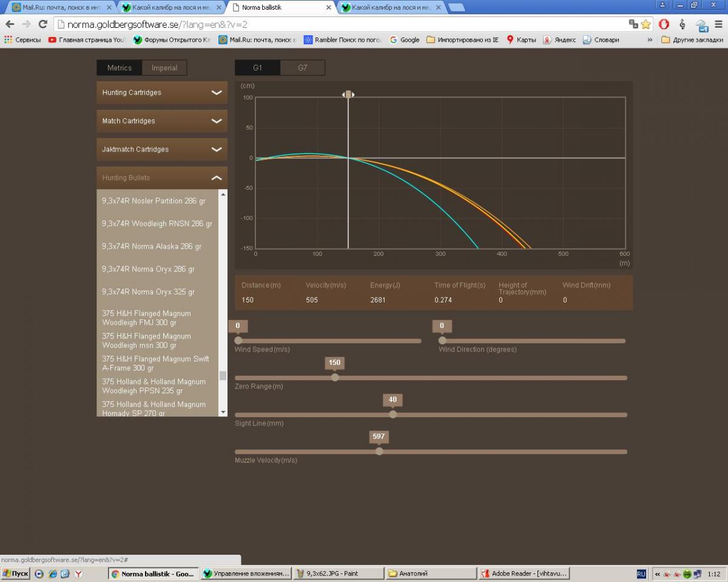Bookmark this page with the star icon

pos(645,24)
